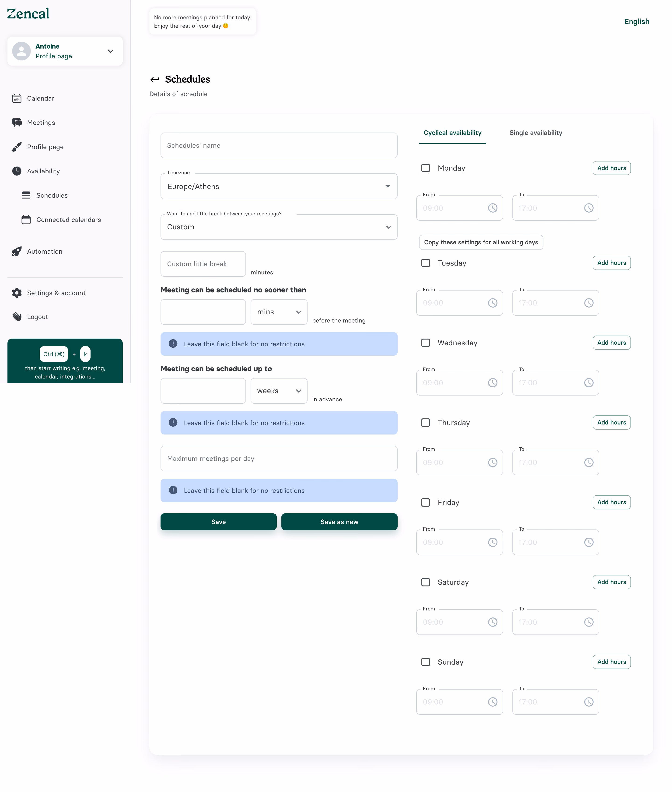Click the Schedules list icon
Screen dimensions: 672x792
[26, 195]
